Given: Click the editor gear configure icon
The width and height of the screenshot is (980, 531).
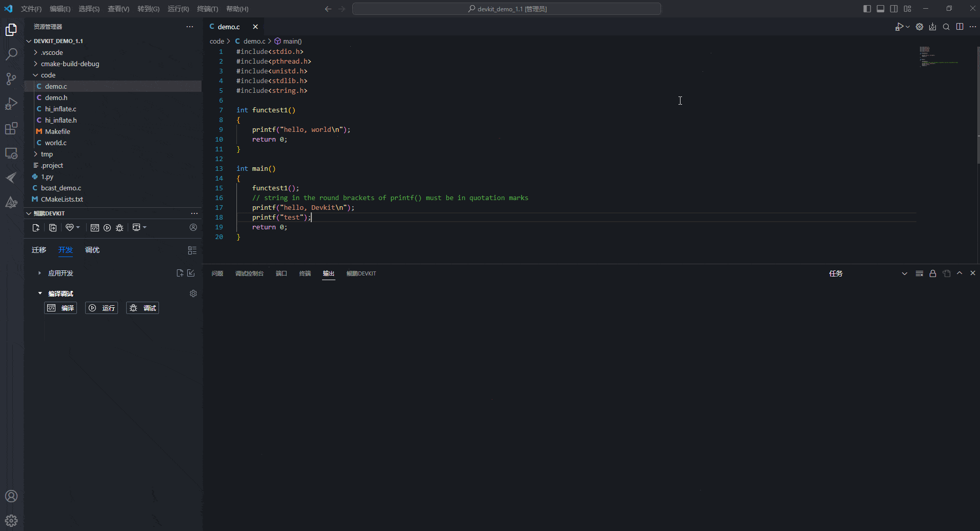Looking at the screenshot, I should [919, 27].
